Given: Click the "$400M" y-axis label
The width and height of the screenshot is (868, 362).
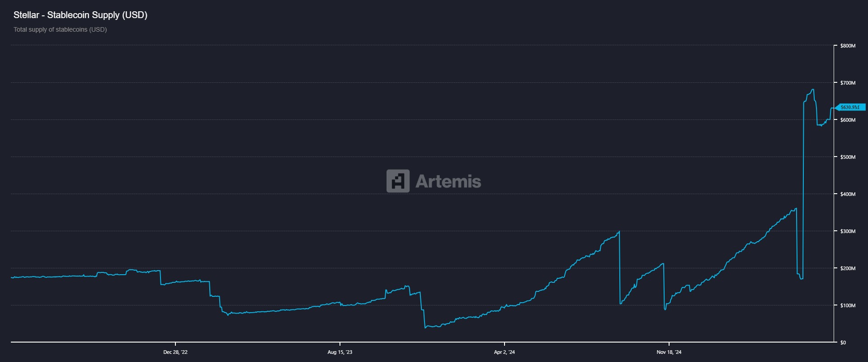Looking at the screenshot, I should (848, 194).
